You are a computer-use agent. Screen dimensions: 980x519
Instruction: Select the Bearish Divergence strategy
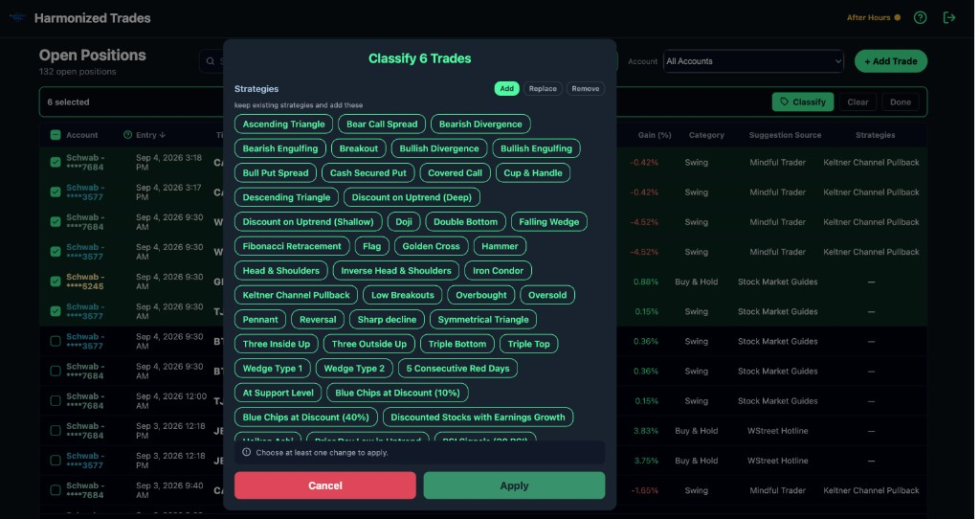pyautogui.click(x=480, y=124)
